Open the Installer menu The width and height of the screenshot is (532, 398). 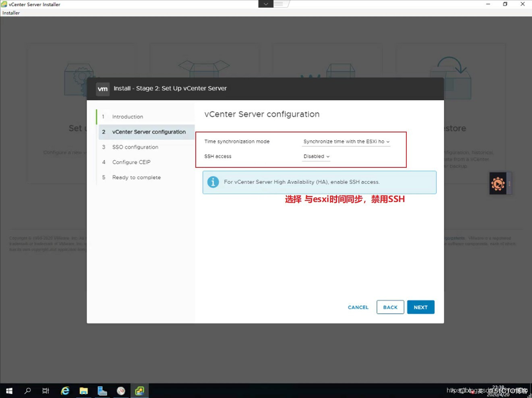pos(11,13)
